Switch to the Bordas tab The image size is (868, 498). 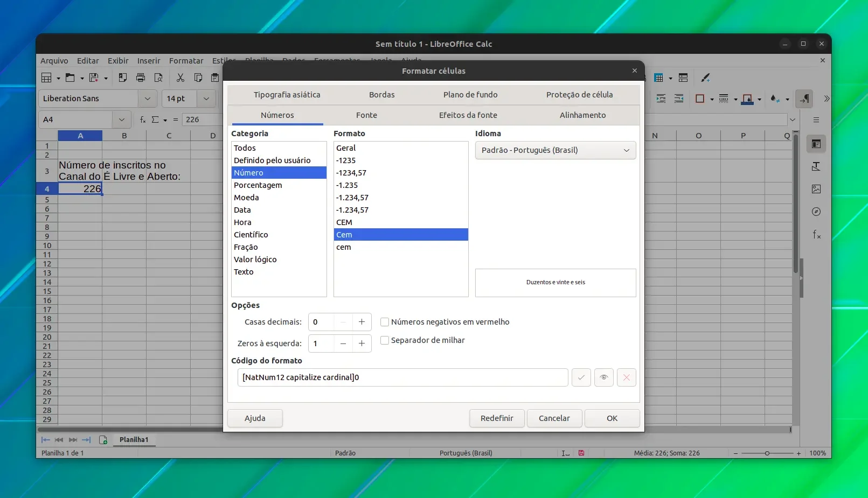click(x=381, y=95)
